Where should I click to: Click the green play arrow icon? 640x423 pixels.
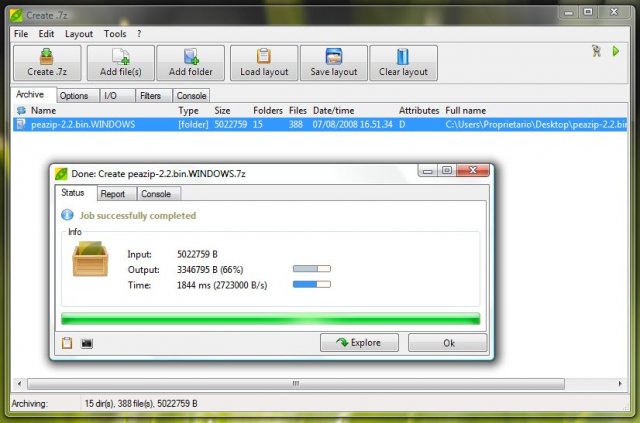616,51
